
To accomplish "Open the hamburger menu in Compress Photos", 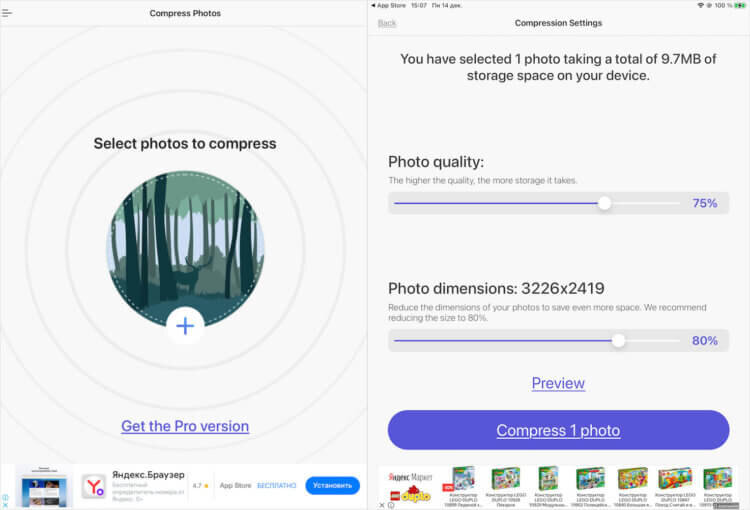I will click(7, 13).
